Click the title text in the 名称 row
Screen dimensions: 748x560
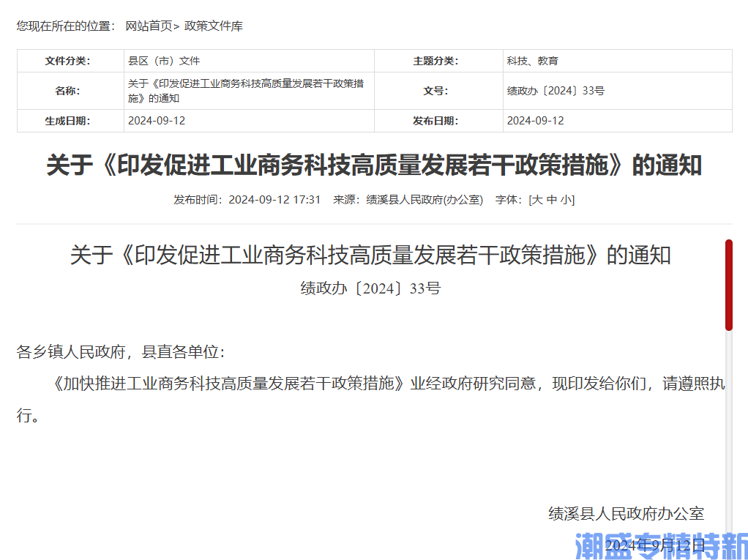click(x=246, y=91)
